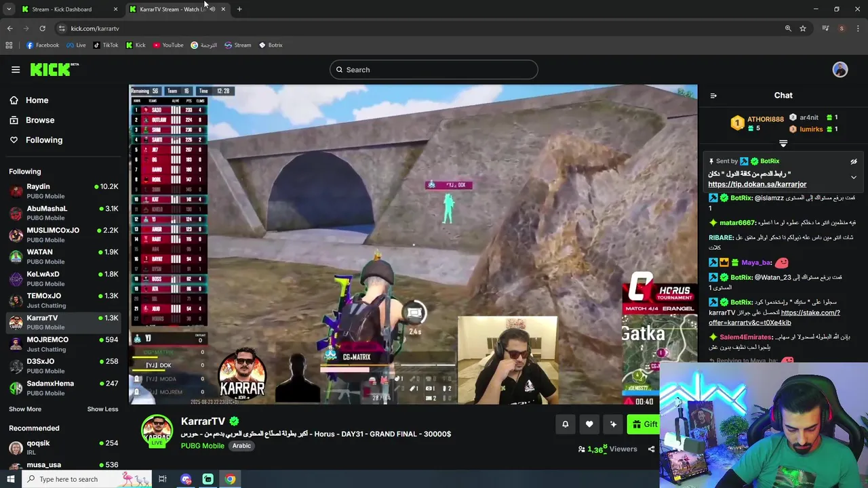This screenshot has height=488, width=868.
Task: Reload the page
Action: pyautogui.click(x=42, y=28)
